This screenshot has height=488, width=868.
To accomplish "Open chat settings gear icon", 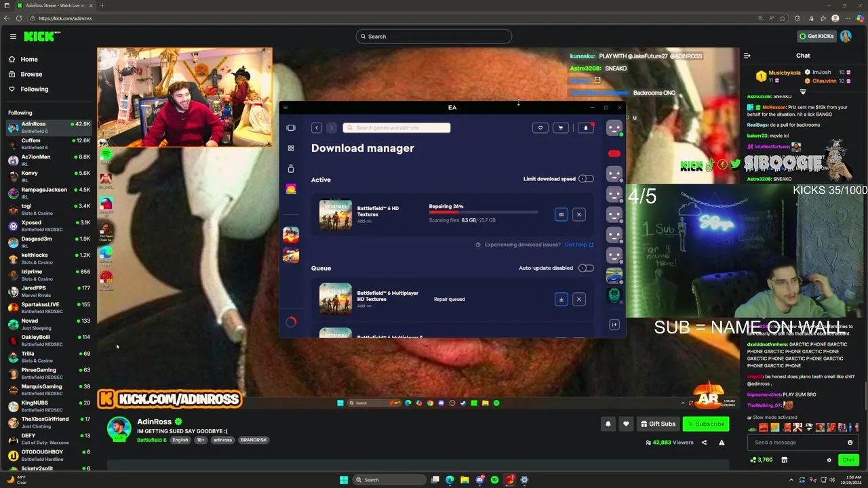I will [829, 460].
